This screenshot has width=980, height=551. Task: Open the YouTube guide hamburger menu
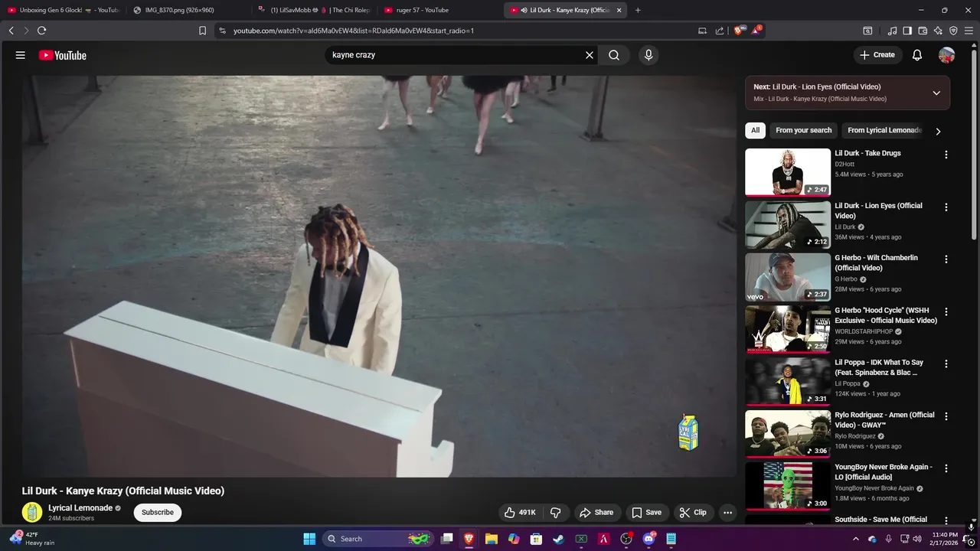[x=21, y=55]
